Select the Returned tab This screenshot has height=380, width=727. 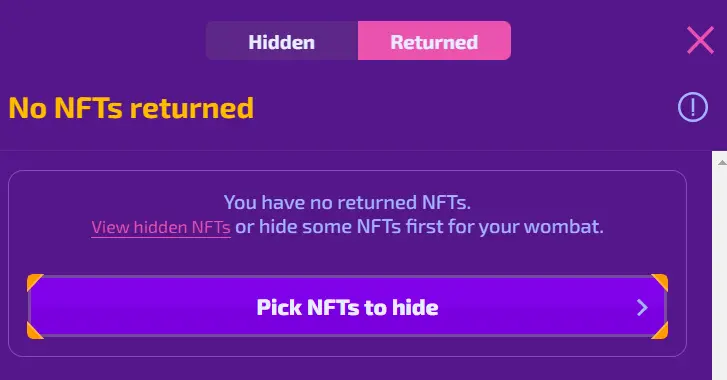tap(434, 41)
